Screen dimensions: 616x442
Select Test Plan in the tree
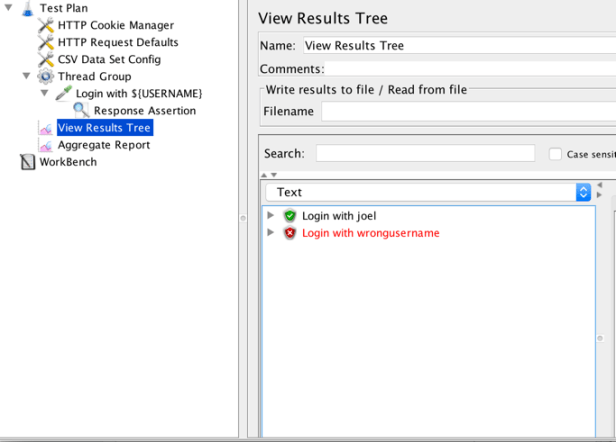[x=64, y=8]
